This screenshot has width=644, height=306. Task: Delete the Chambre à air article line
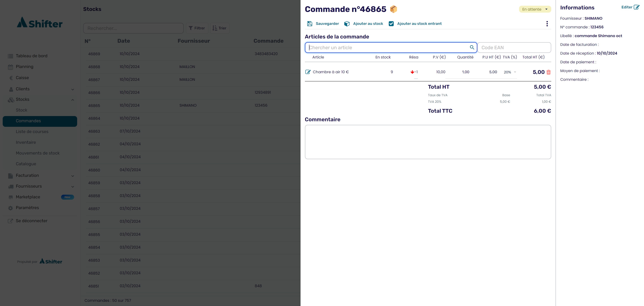[549, 72]
